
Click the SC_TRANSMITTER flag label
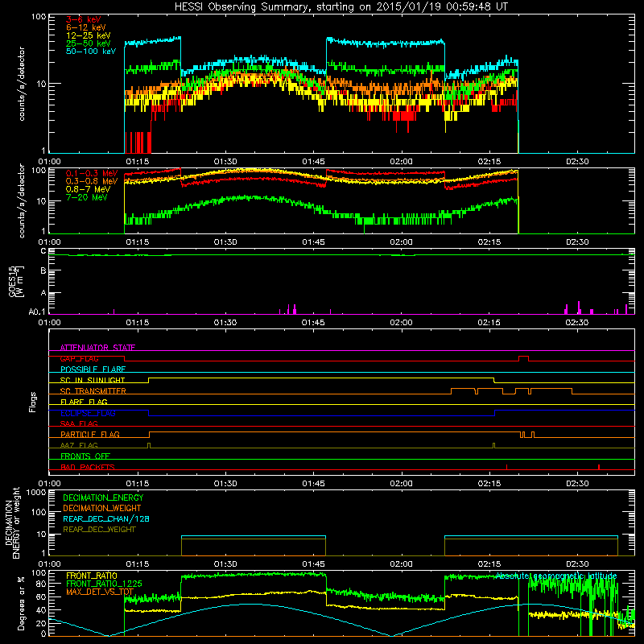coord(93,391)
